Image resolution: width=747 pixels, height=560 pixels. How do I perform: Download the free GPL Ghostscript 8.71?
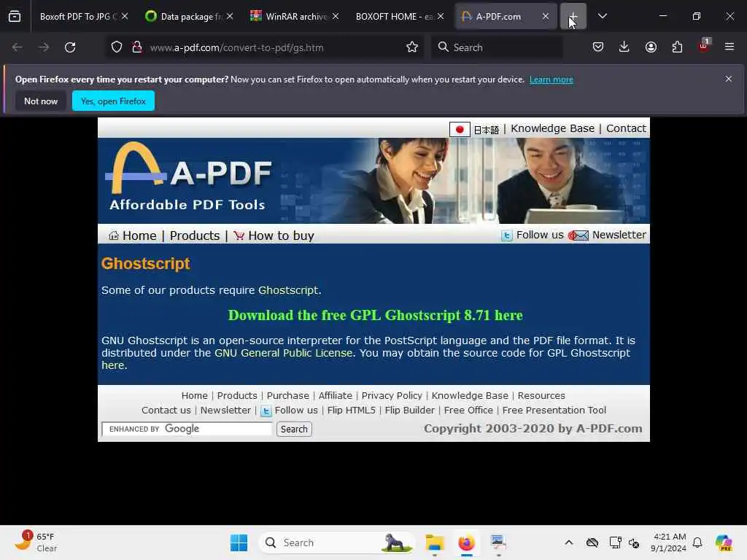[x=376, y=315]
